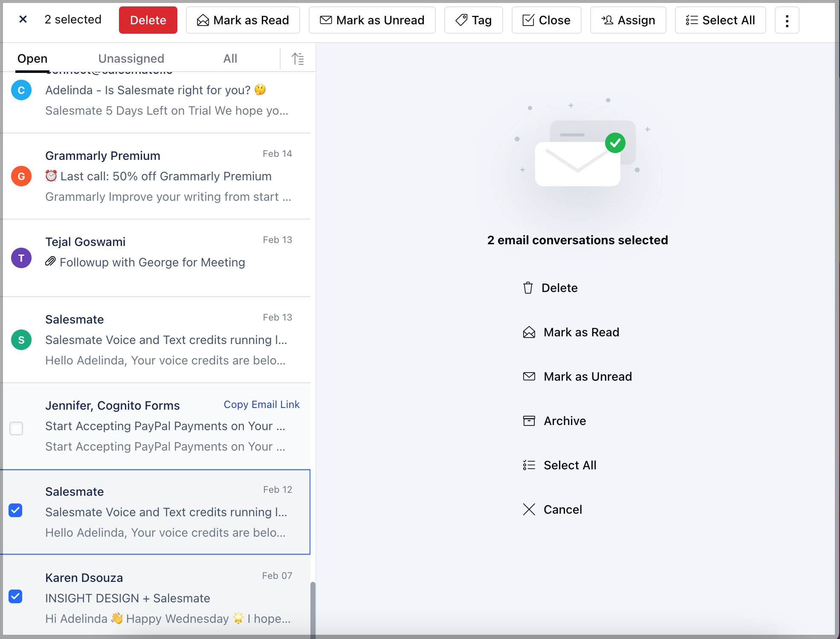Viewport: 840px width, 639px height.
Task: Uncheck the Salesmate Feb 12 email checkbox
Action: pos(16,510)
